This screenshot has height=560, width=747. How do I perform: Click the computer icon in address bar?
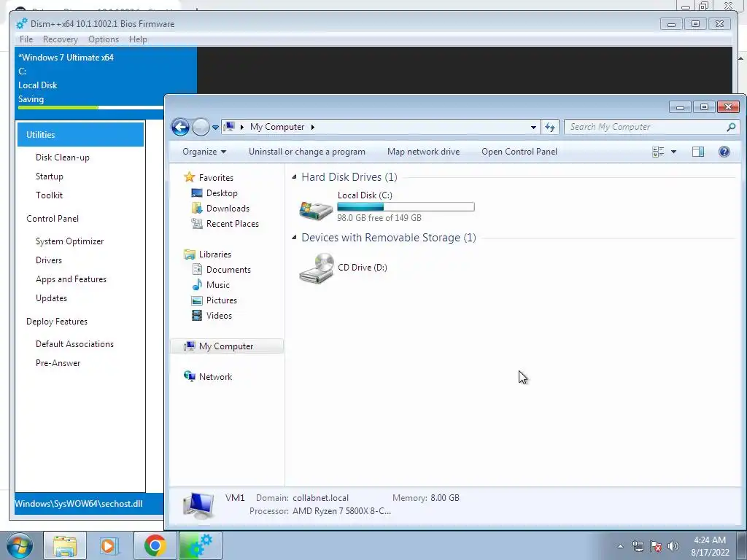(x=230, y=127)
